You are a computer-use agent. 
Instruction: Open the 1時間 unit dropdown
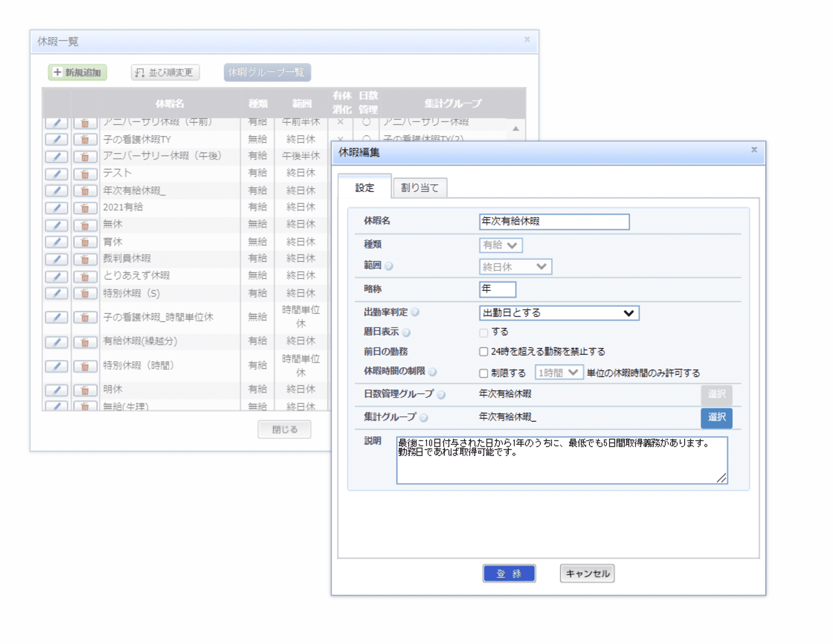(558, 372)
